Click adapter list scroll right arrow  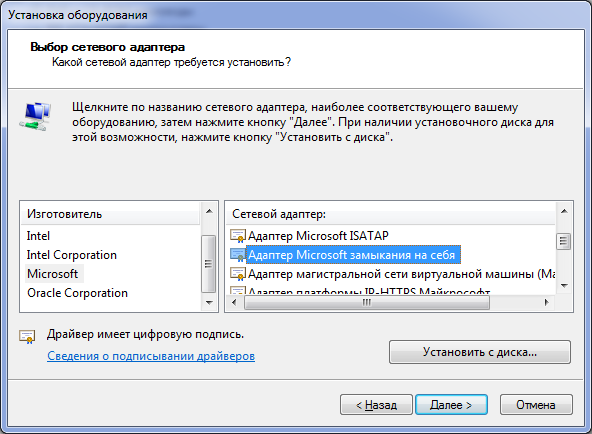pyautogui.click(x=546, y=303)
